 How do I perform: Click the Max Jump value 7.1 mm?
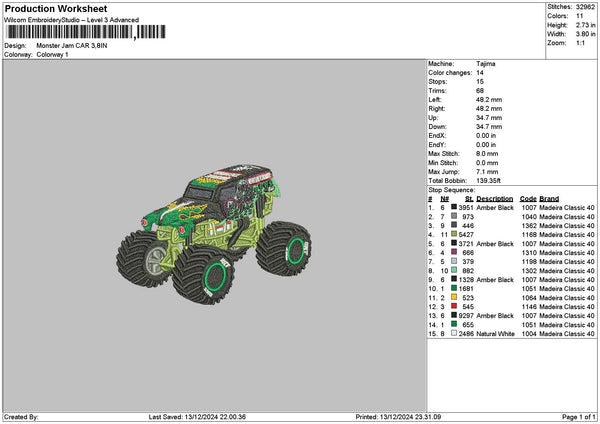[x=487, y=172]
